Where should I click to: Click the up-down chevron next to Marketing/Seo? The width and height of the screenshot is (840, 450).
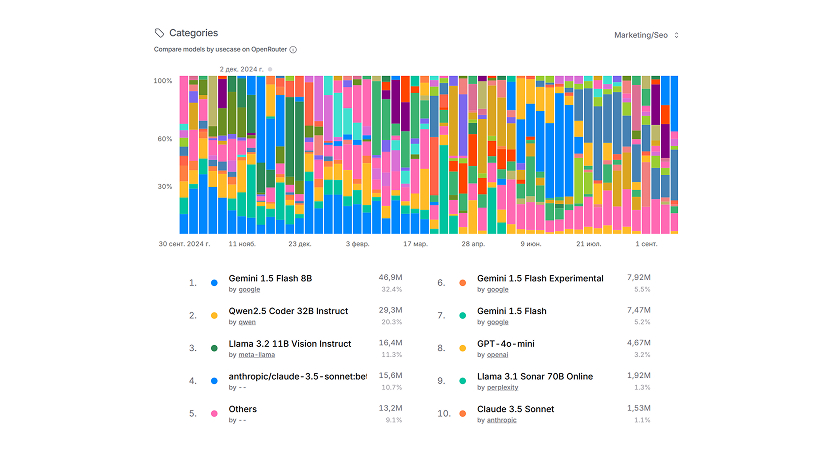click(x=677, y=35)
